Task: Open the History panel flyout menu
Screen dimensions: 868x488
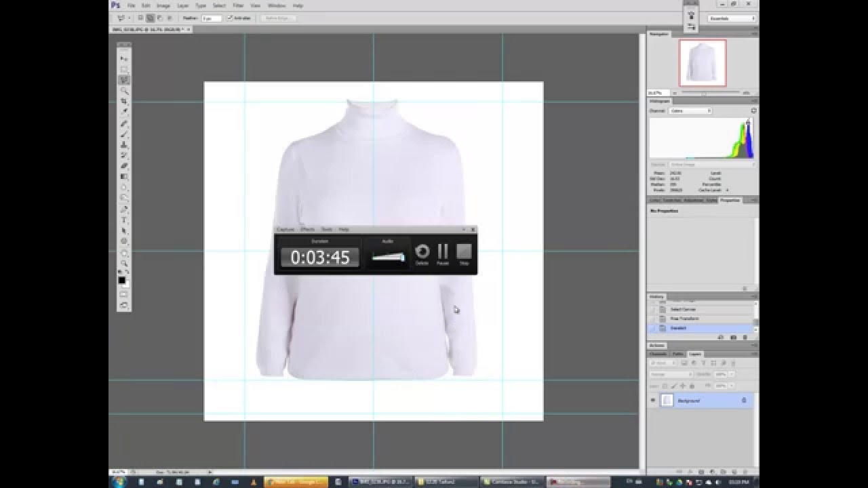Action: pos(753,297)
